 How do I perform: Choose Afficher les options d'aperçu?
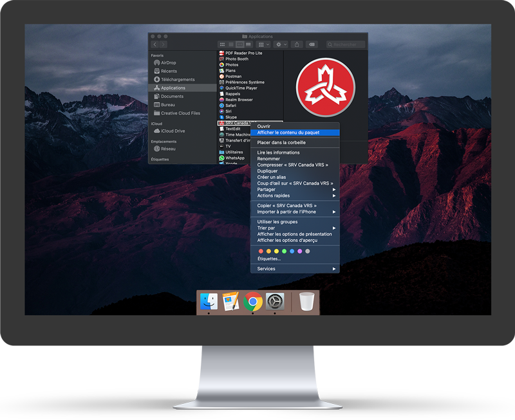coord(295,241)
